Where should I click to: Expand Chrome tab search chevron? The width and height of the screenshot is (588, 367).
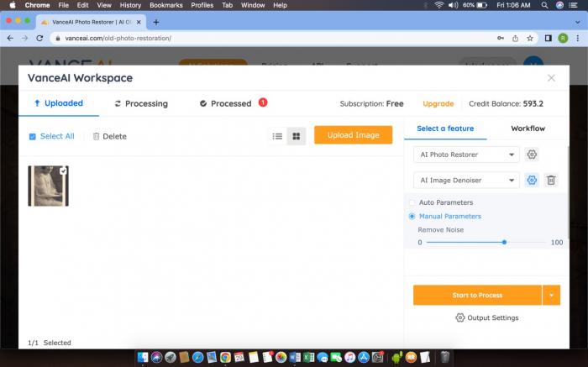pyautogui.click(x=578, y=22)
